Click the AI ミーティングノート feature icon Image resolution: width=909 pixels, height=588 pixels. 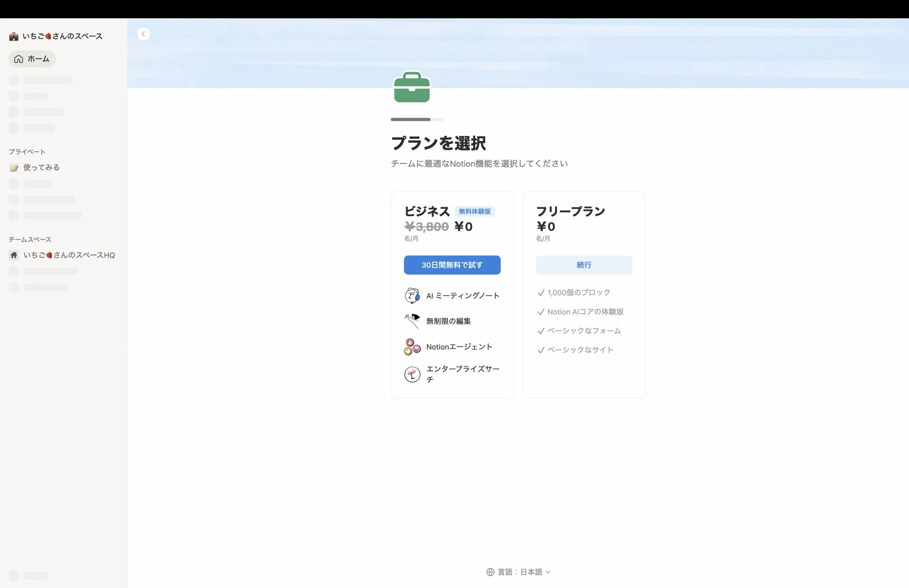tap(412, 296)
